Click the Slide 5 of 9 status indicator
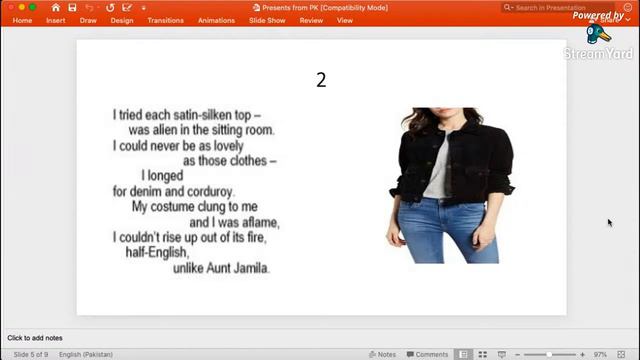This screenshot has width=640, height=360. 31,354
